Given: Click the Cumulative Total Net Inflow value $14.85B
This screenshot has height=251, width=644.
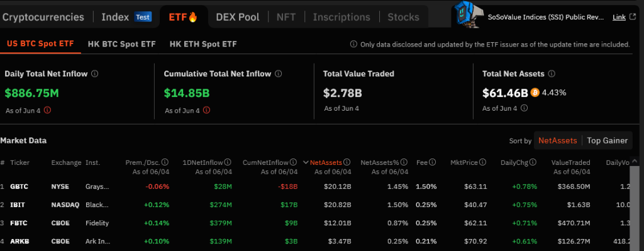Looking at the screenshot, I should pos(187,93).
